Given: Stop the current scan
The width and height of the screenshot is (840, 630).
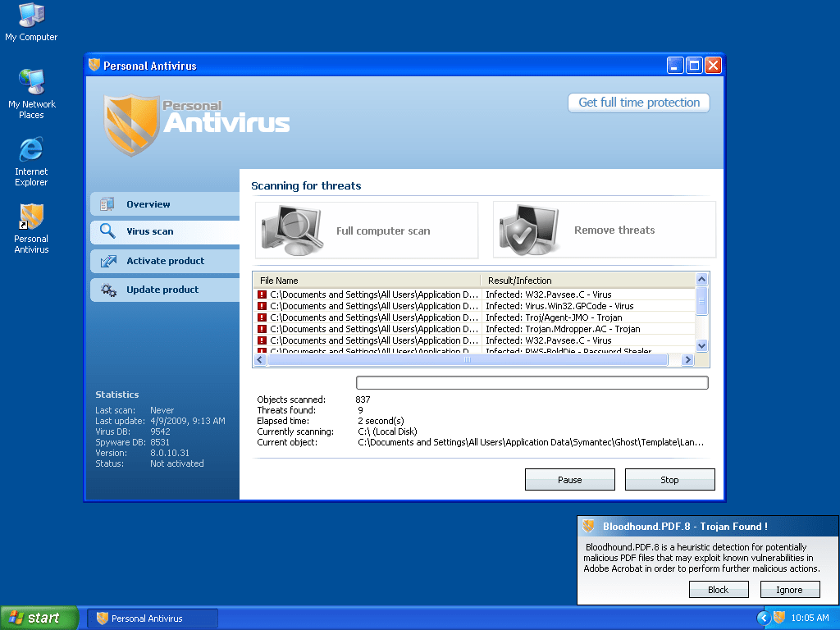Looking at the screenshot, I should (669, 480).
